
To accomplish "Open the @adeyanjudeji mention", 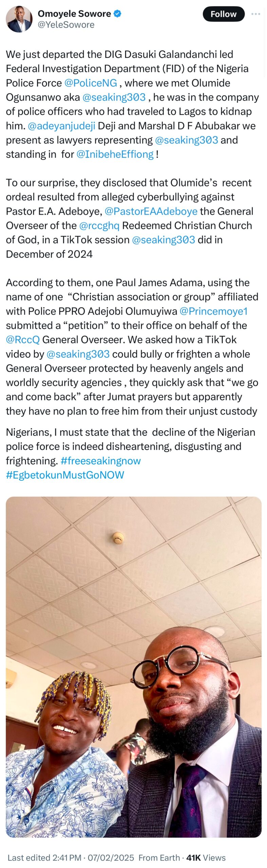I will [x=61, y=126].
